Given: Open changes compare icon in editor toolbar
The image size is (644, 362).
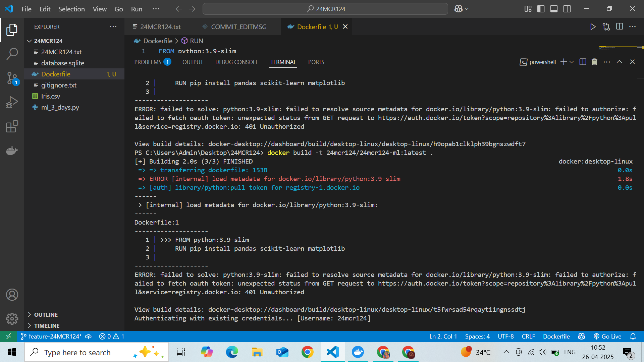Looking at the screenshot, I should pos(606,27).
